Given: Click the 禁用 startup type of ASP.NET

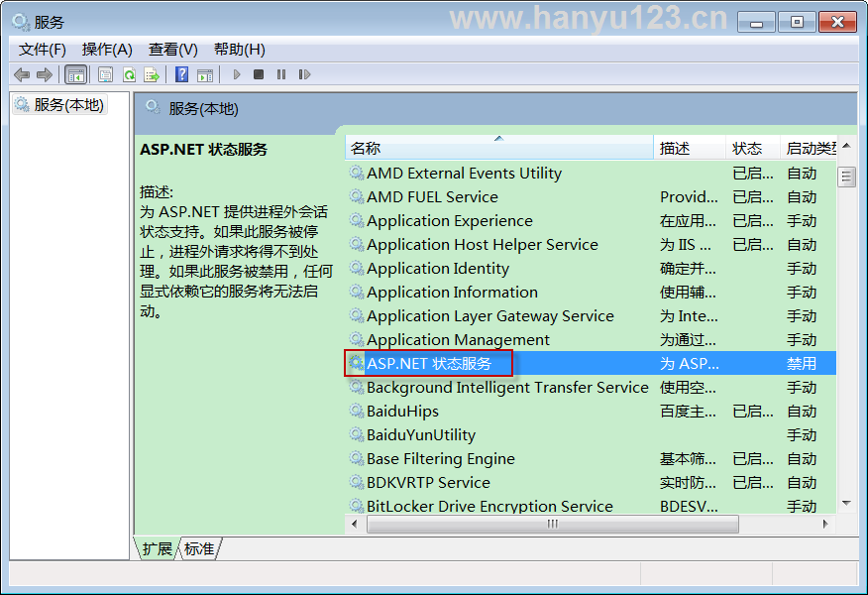Looking at the screenshot, I should (x=802, y=363).
